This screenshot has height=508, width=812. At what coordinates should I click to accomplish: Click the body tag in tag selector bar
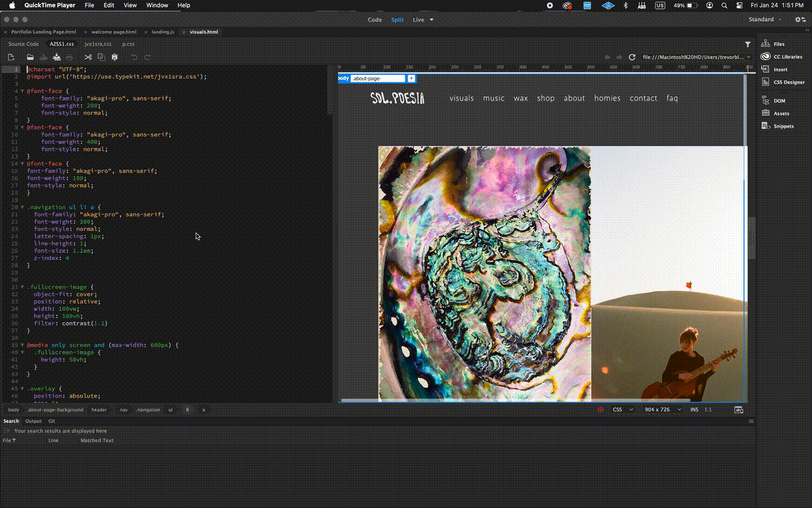pyautogui.click(x=13, y=410)
